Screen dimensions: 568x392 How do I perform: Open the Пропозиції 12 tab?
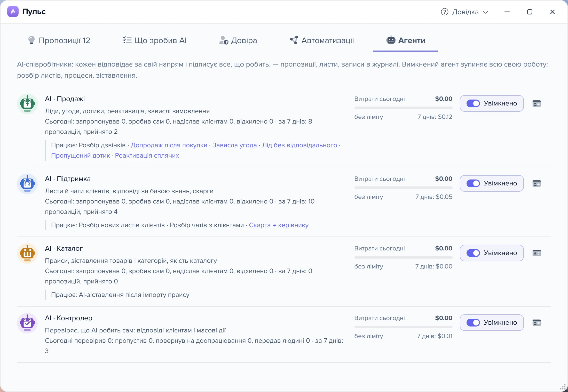pyautogui.click(x=59, y=40)
